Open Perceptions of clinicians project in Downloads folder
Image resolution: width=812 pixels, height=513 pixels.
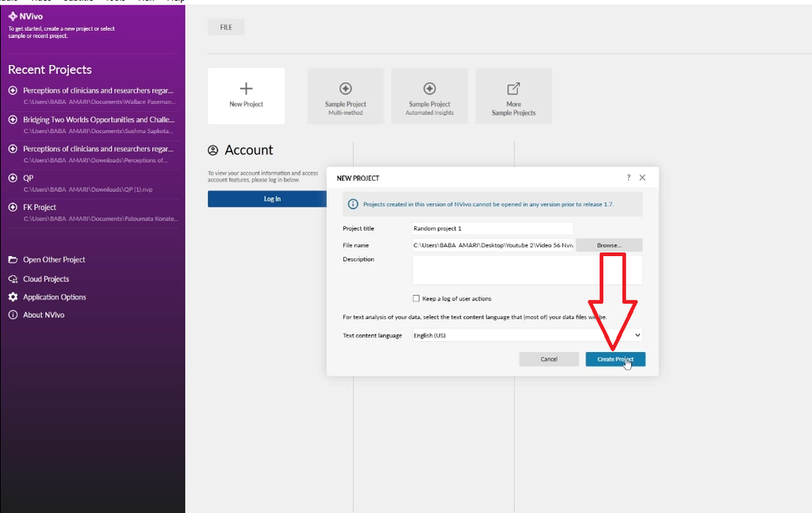(x=93, y=154)
